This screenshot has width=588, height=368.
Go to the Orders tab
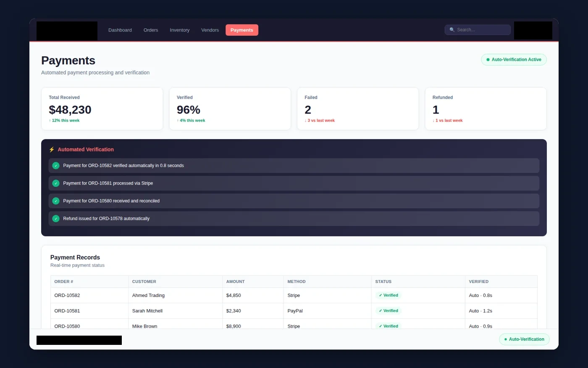pyautogui.click(x=151, y=30)
